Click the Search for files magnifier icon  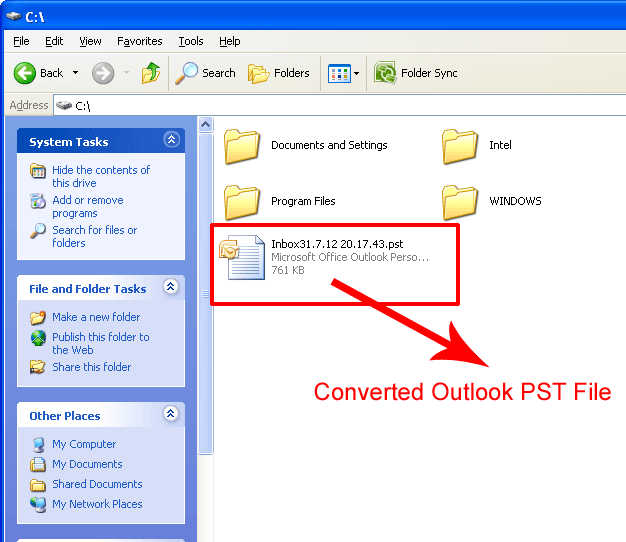tap(38, 231)
